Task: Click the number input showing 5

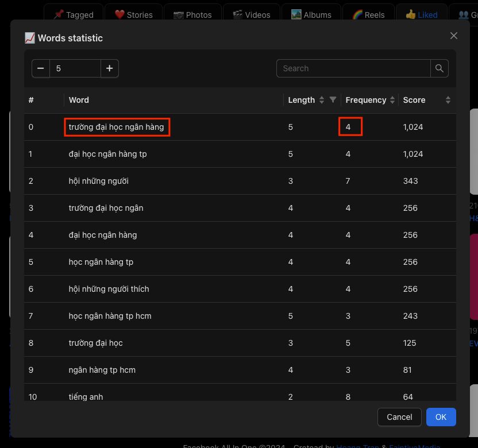Action: [75, 68]
